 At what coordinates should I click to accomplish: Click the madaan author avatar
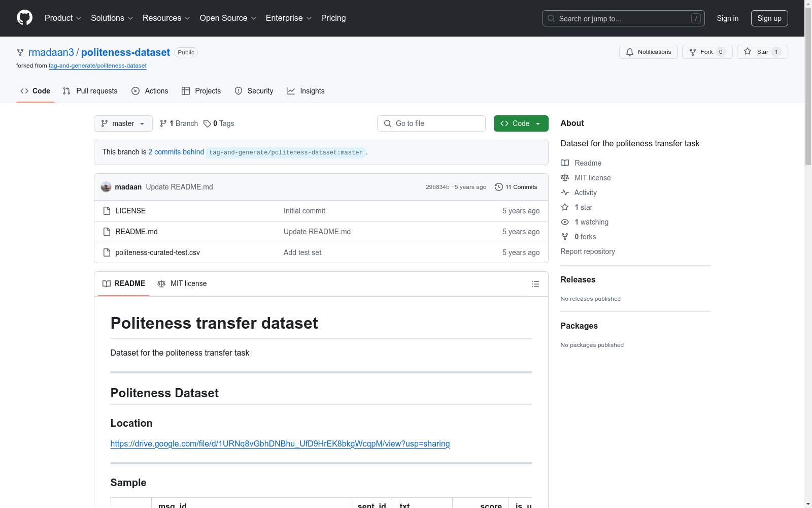point(106,187)
